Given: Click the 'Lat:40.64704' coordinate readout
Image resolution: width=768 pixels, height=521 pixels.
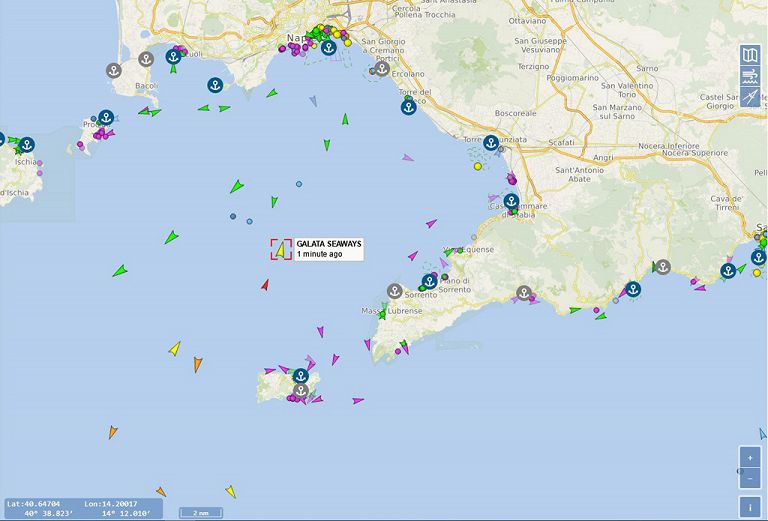Looking at the screenshot, I should coord(34,504).
